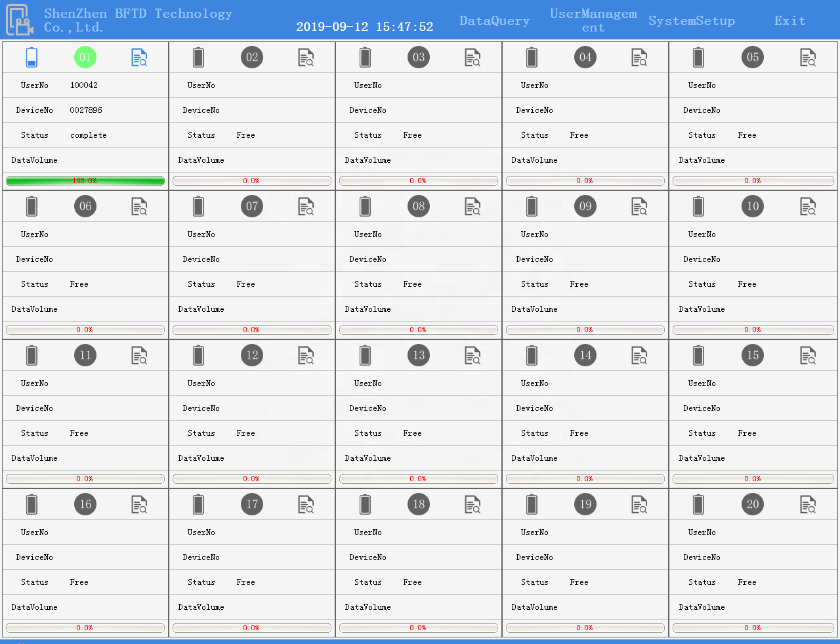
Task: Open file search icon for slot 18
Action: point(472,505)
